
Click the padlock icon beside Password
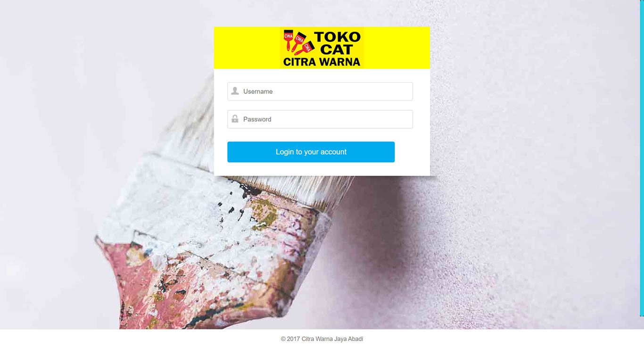235,119
